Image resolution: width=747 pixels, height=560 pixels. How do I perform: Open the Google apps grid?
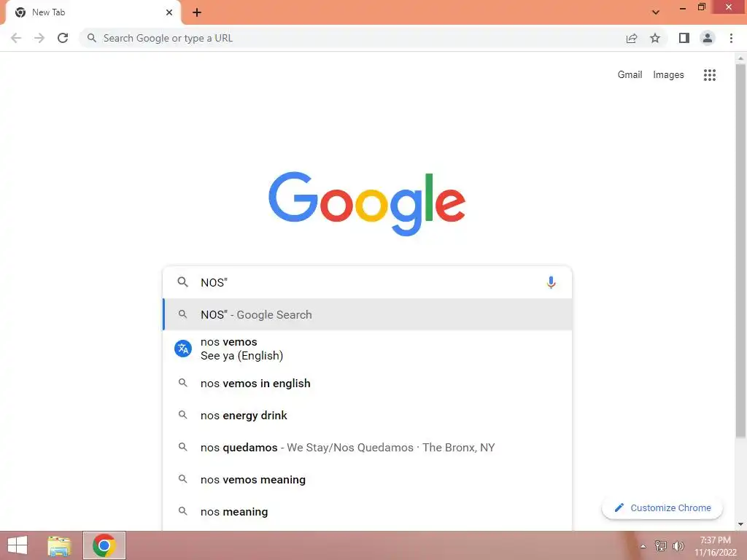tap(709, 75)
